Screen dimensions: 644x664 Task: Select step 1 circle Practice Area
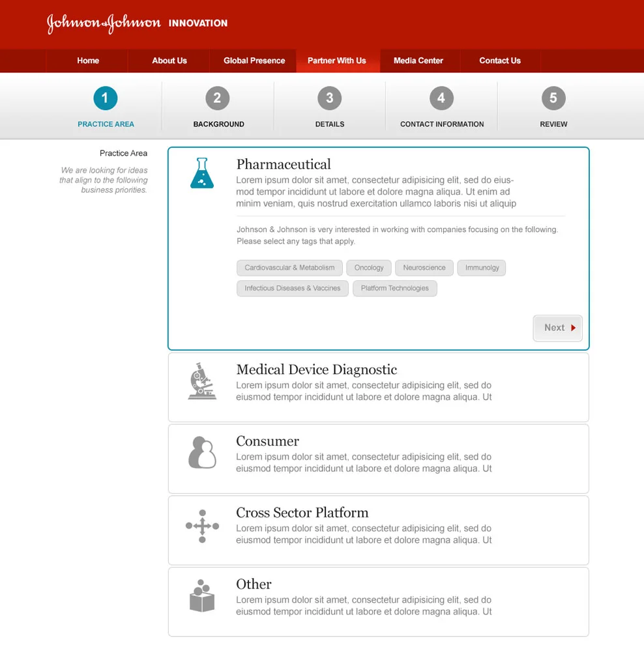(106, 98)
